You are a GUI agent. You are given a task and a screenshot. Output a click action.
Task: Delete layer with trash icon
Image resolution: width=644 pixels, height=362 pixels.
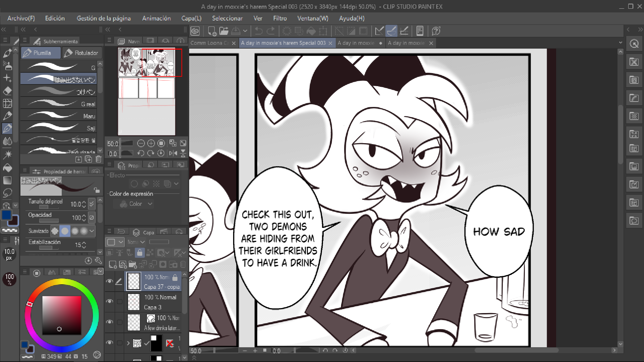[x=183, y=265]
